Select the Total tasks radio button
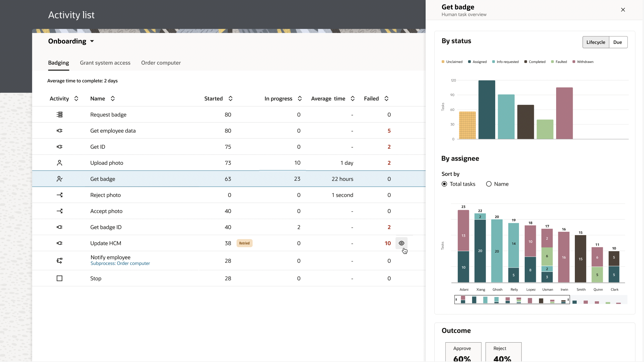The height and width of the screenshot is (362, 644). (444, 184)
